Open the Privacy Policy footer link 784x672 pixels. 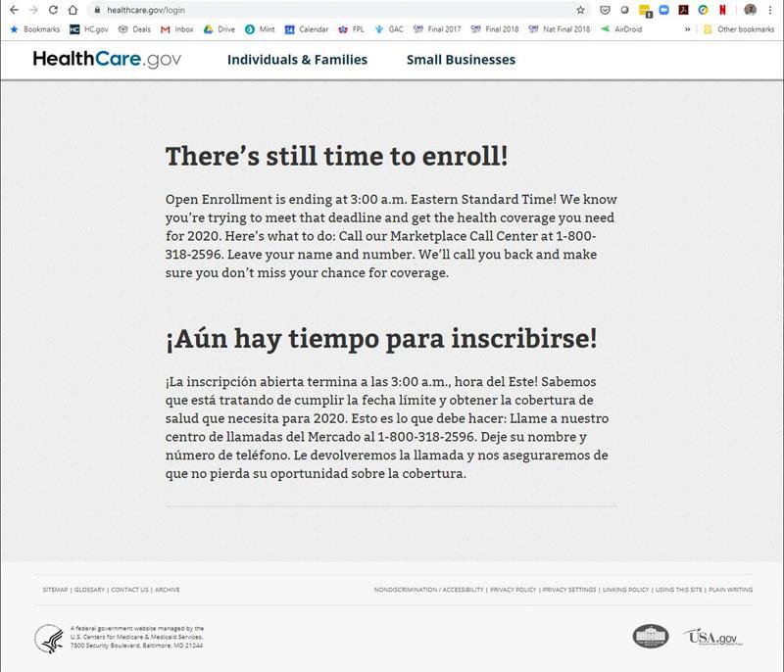point(514,590)
